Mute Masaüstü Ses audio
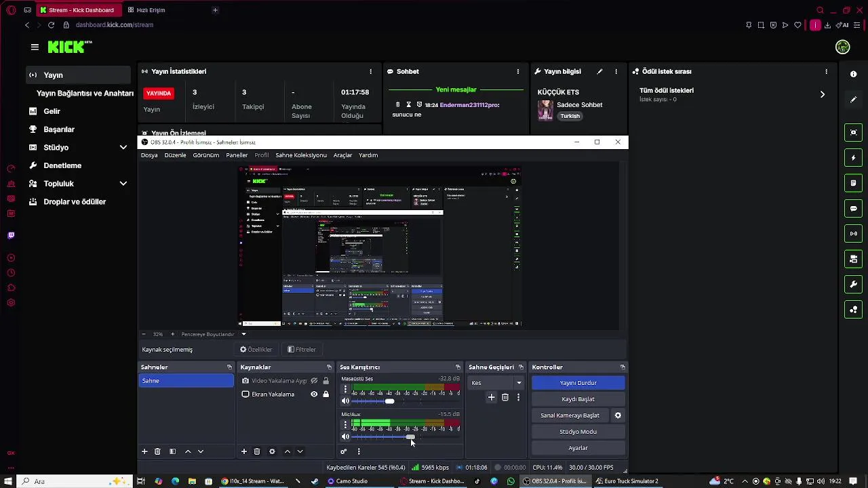This screenshot has width=868, height=488. pyautogui.click(x=345, y=401)
